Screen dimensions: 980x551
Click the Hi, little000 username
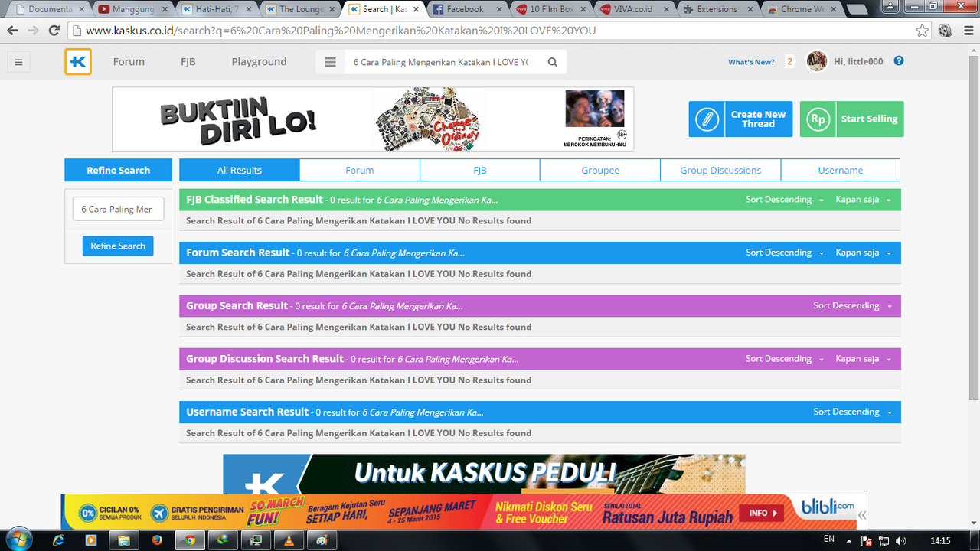[858, 62]
